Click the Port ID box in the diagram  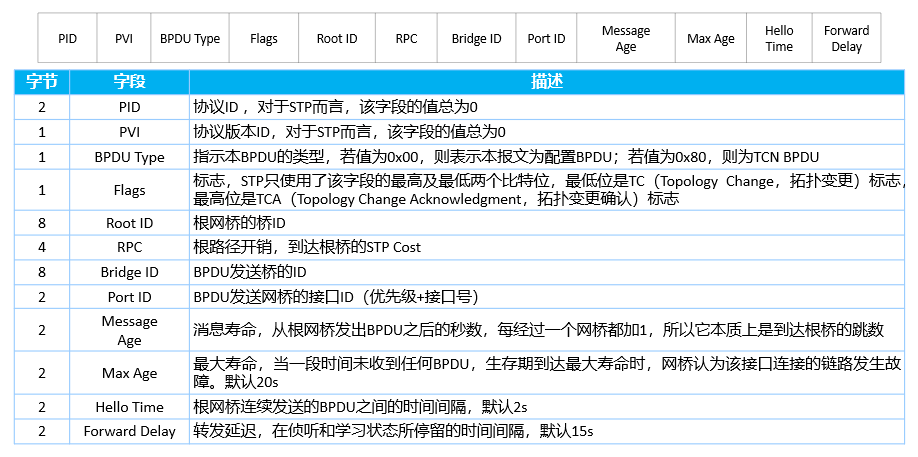pyautogui.click(x=547, y=39)
